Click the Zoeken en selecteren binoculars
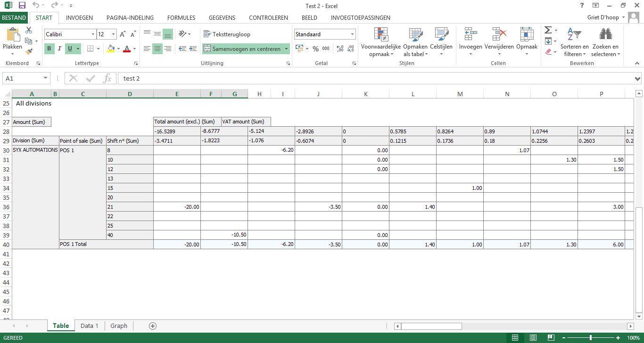The image size is (644, 343). coord(605,42)
